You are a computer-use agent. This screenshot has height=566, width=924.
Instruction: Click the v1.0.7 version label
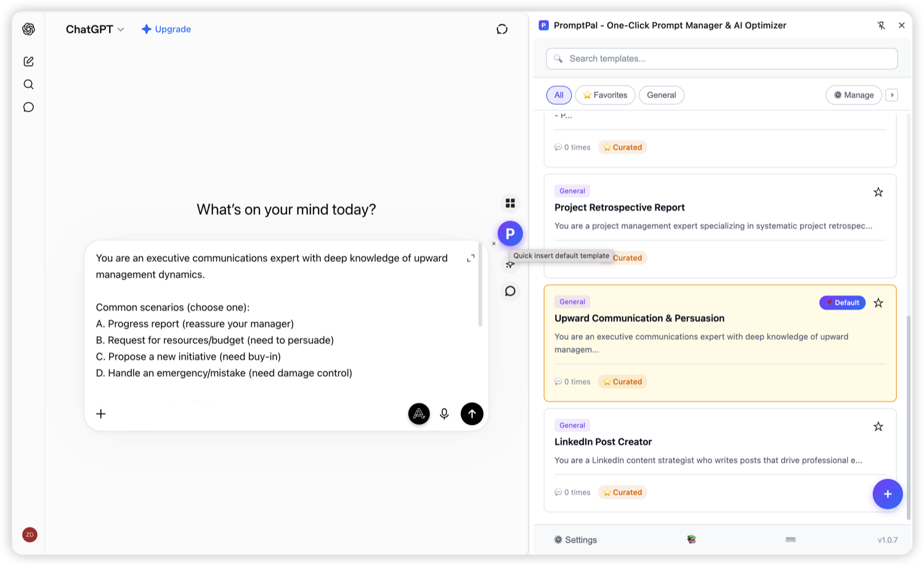[x=887, y=540]
